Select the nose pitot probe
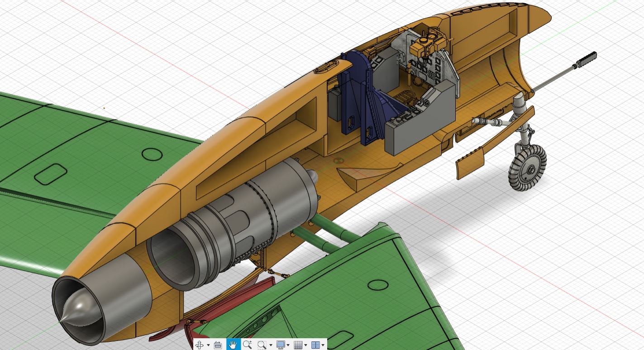 click(x=563, y=73)
